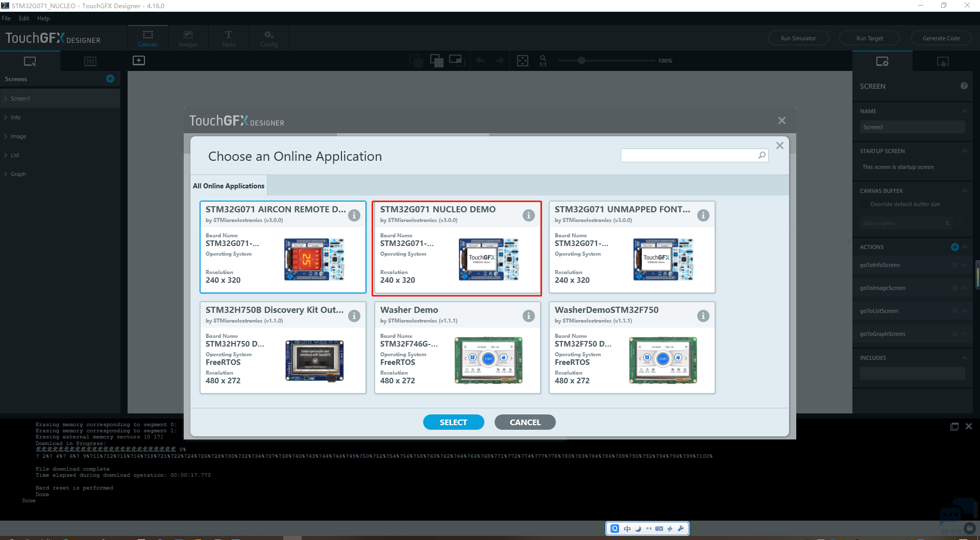
Task: Reset zoom with the 1:1 magnifier icon
Action: pyautogui.click(x=543, y=61)
